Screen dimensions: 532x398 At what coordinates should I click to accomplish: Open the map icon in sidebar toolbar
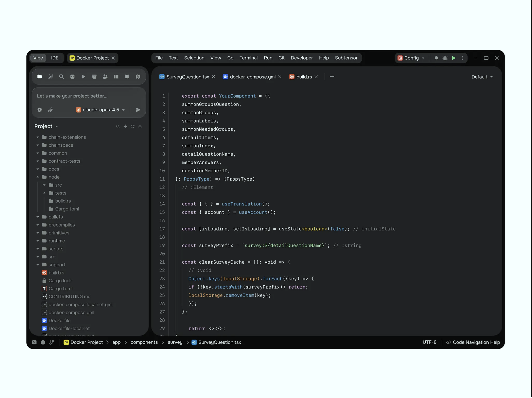[x=138, y=77]
